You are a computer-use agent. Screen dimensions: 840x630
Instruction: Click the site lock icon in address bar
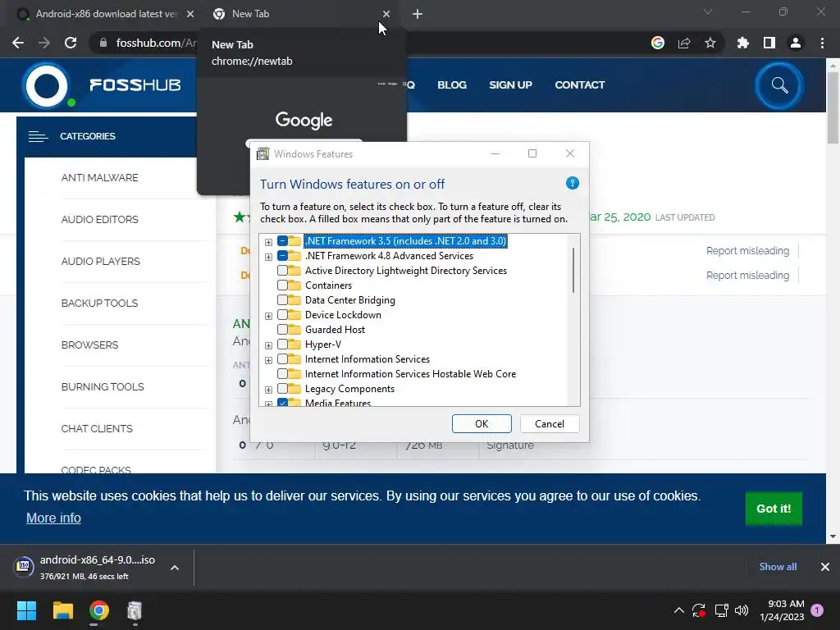pos(103,43)
